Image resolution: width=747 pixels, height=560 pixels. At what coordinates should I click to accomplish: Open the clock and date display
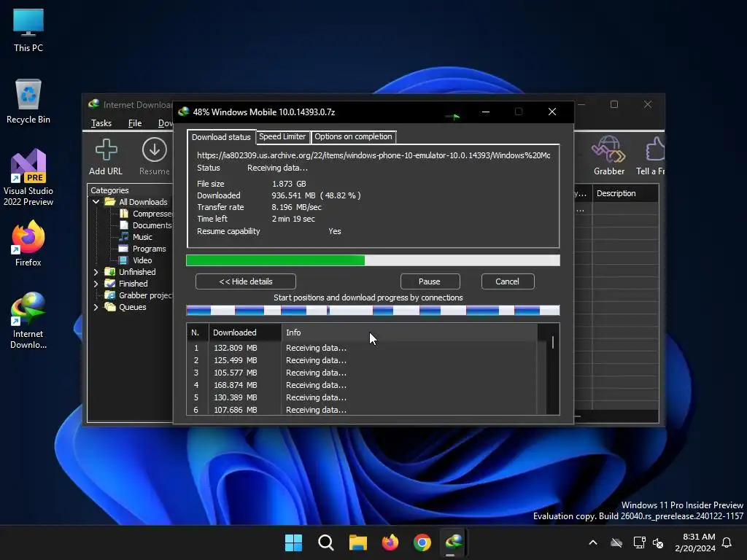point(695,542)
